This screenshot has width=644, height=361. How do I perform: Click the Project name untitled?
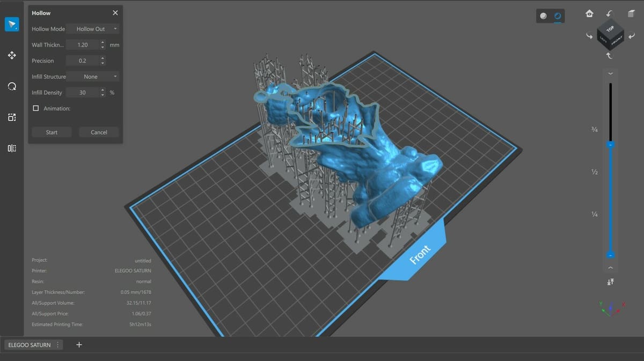143,261
